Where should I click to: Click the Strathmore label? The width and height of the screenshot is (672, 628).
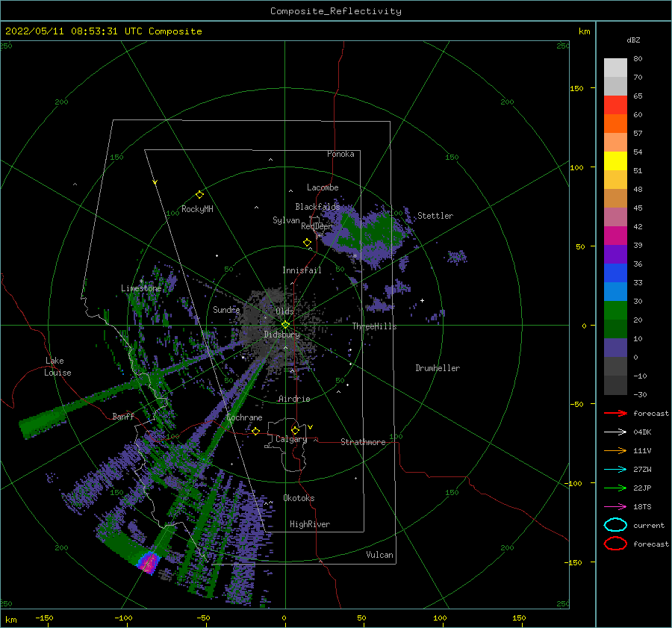tap(363, 442)
